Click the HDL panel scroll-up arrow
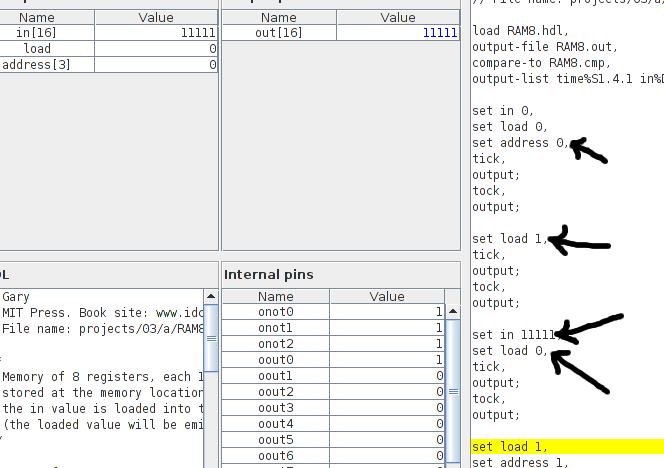Image resolution: width=664 pixels, height=468 pixels. [x=211, y=297]
